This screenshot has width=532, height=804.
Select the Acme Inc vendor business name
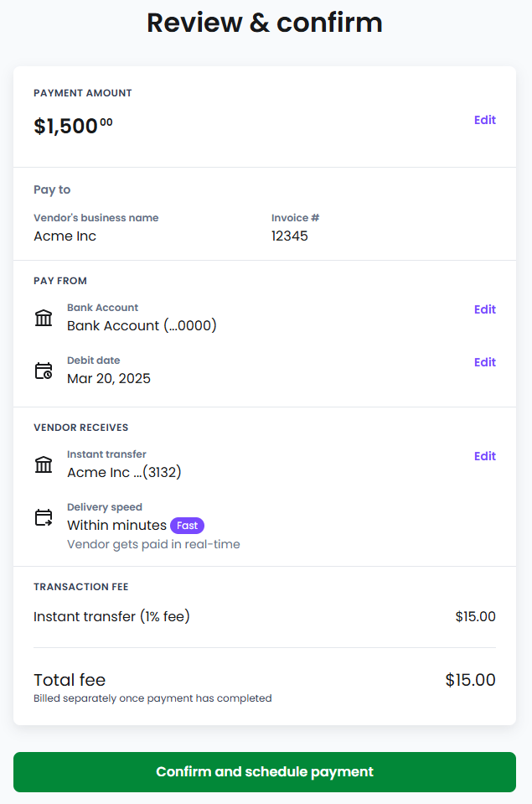[x=65, y=236]
